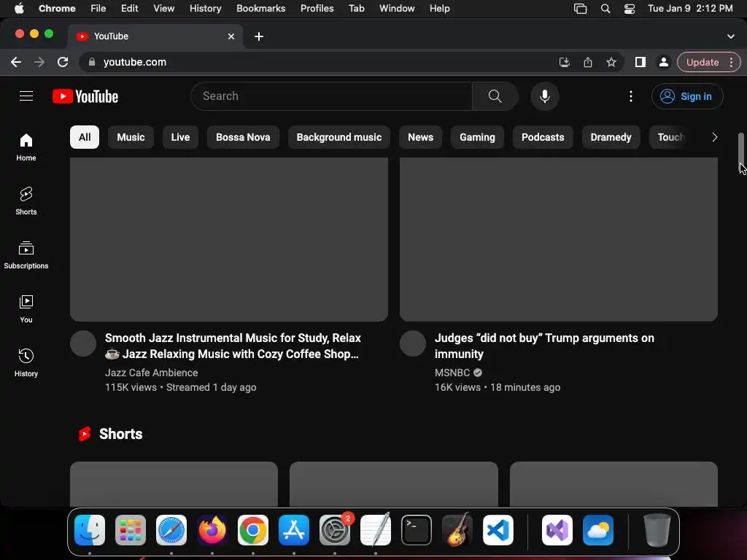Screen dimensions: 747x560
Task: Expand the tab search dropdown arrow
Action: coord(730,36)
